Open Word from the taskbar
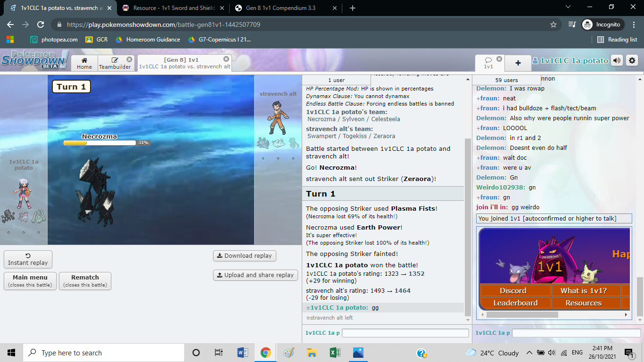The height and width of the screenshot is (362, 644). pos(242,353)
